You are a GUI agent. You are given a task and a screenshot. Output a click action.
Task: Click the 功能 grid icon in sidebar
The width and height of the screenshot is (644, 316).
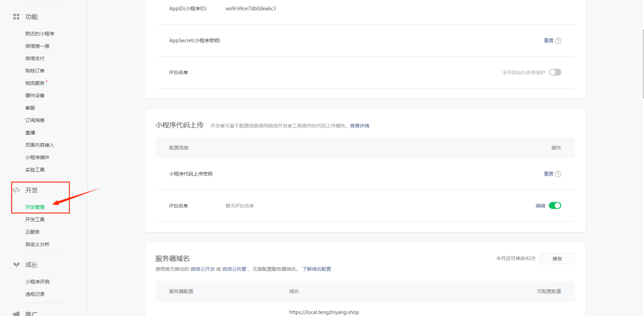16,16
